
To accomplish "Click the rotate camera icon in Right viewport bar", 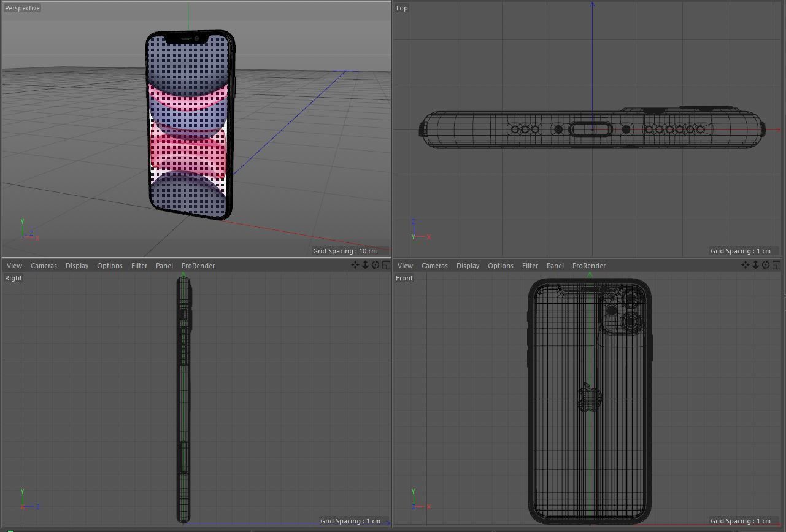I will tap(376, 265).
